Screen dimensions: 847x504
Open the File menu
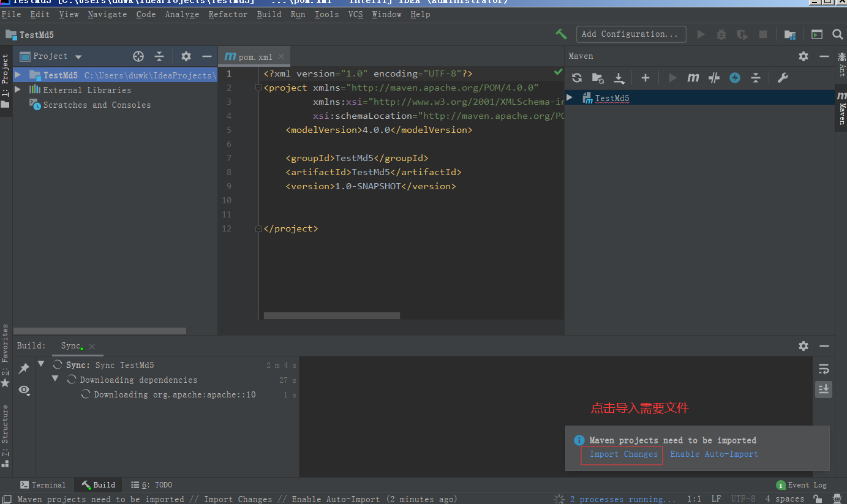[x=12, y=14]
